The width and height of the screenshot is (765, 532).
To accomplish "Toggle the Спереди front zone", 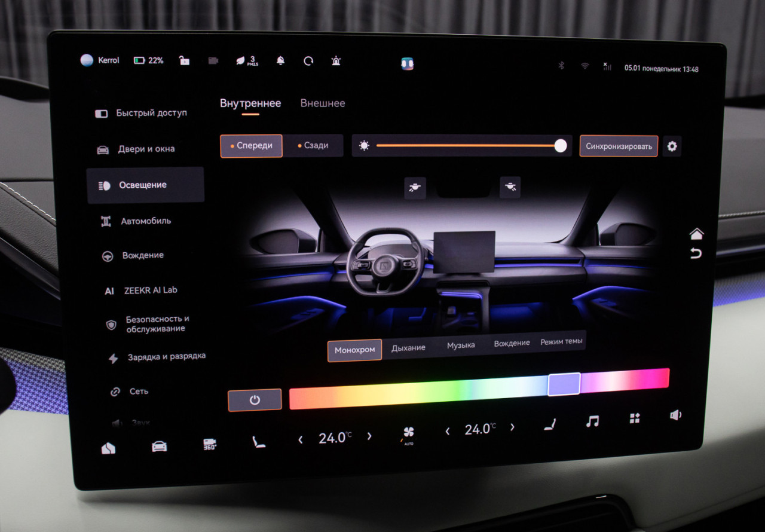I will pyautogui.click(x=251, y=146).
